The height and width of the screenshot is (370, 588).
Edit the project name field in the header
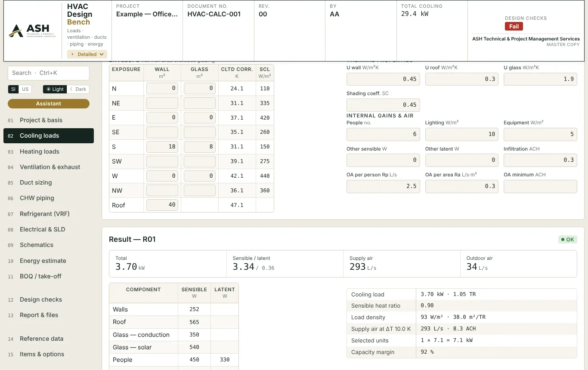pos(147,14)
